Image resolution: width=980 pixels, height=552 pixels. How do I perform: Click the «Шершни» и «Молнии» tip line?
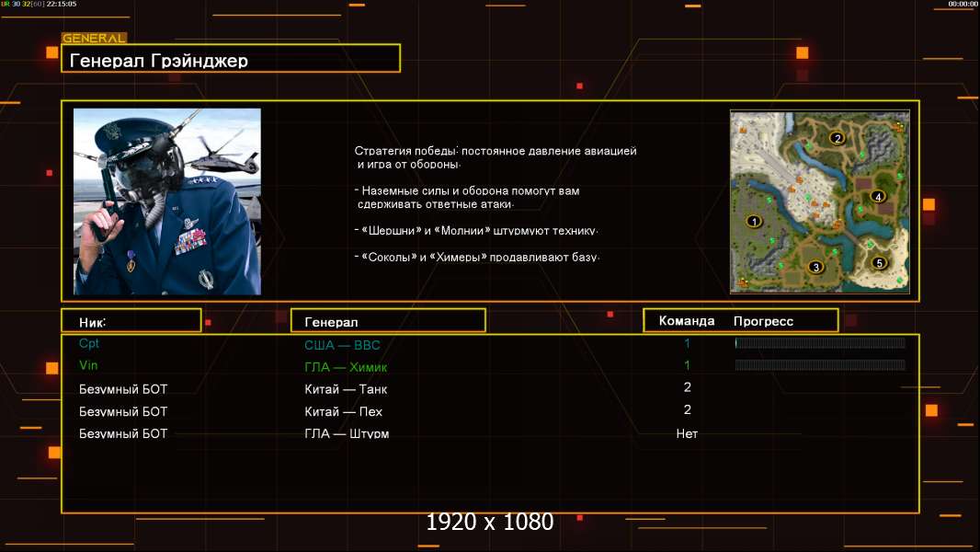point(476,231)
